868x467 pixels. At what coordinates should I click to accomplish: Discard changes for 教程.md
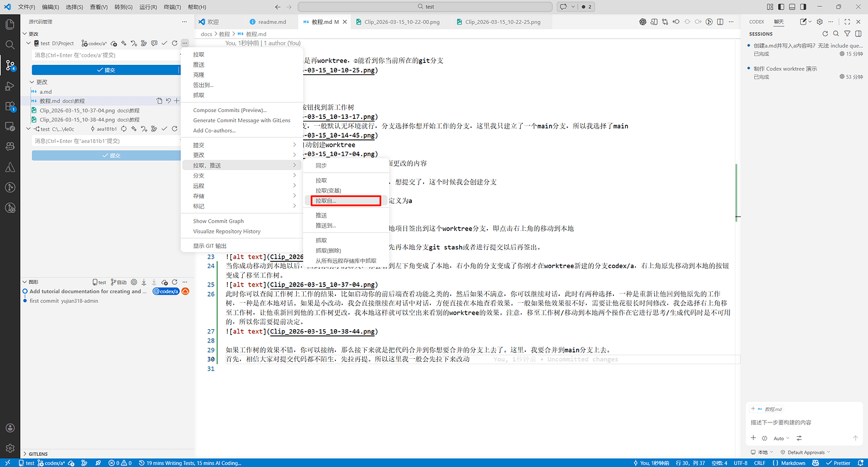tap(168, 101)
